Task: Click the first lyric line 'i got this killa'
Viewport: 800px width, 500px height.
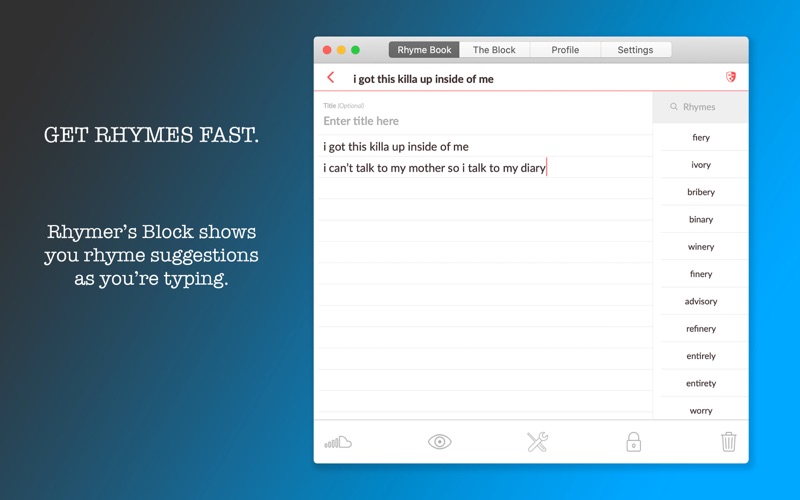Action: (x=395, y=147)
